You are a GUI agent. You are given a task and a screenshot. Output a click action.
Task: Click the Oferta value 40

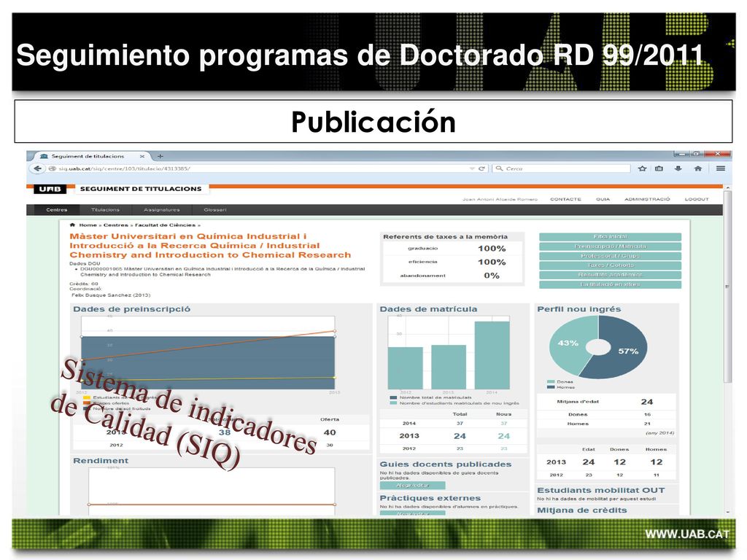point(330,432)
